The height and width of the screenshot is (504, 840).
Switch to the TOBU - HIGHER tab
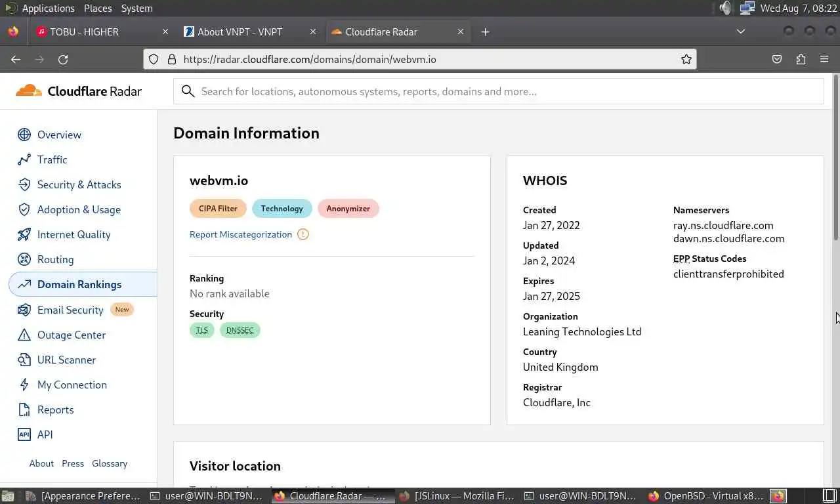click(x=102, y=31)
